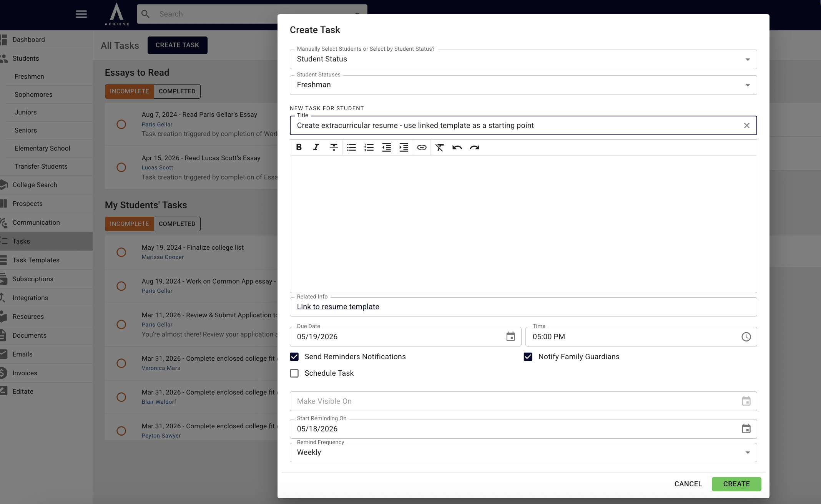Mark Read Paris Gellar's Essay task complete
Image resolution: width=821 pixels, height=504 pixels.
click(121, 124)
